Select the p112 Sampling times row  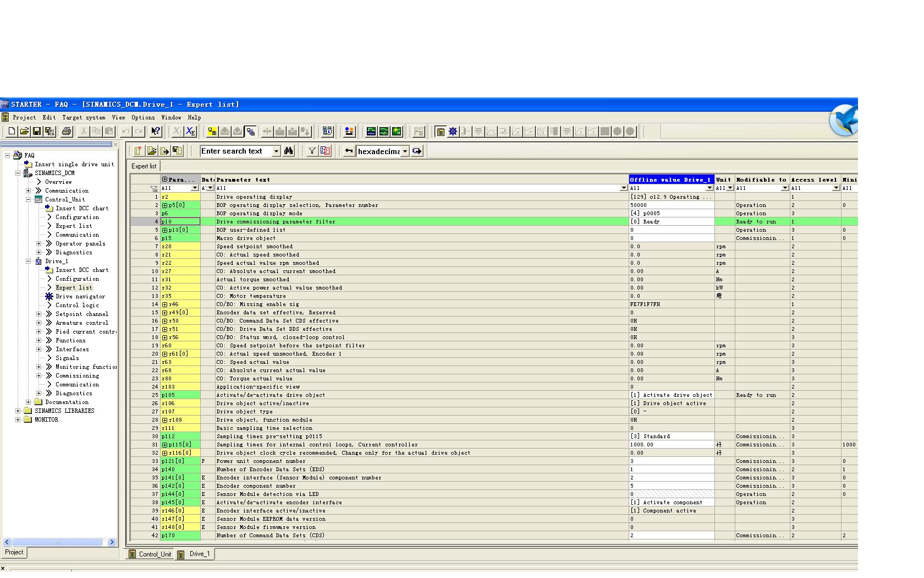tap(493, 437)
